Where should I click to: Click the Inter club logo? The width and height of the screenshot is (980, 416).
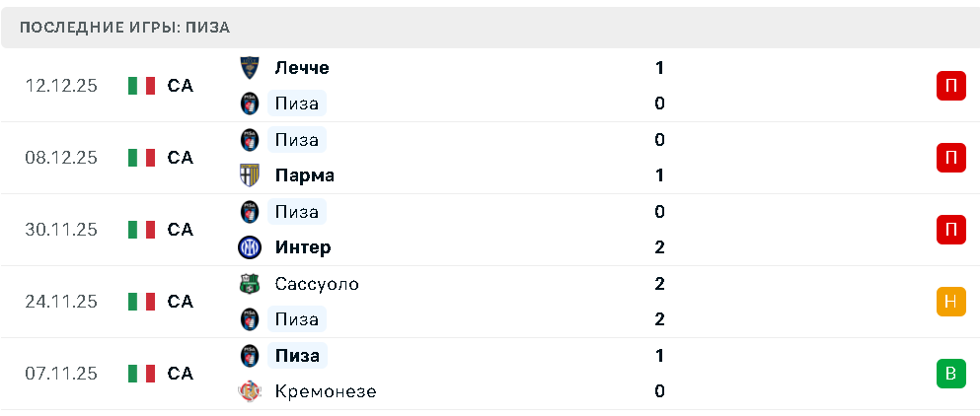pos(249,247)
